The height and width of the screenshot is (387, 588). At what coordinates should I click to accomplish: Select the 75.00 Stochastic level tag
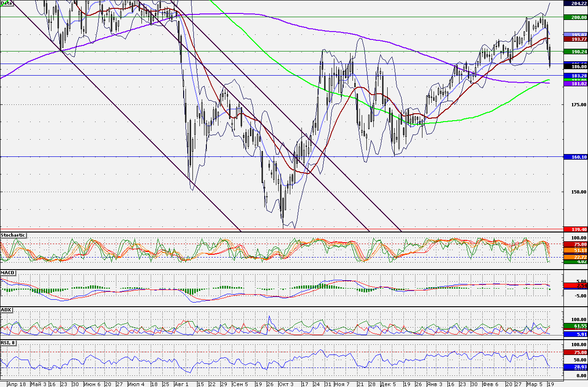click(x=575, y=244)
